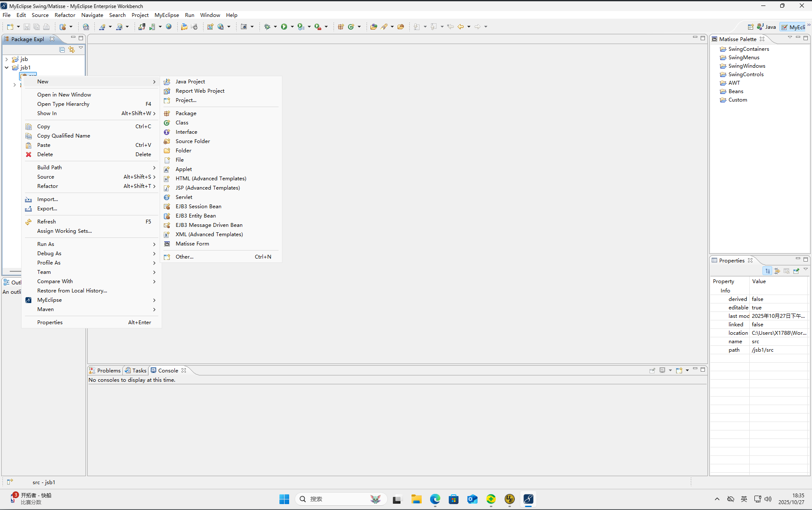This screenshot has width=812, height=510.
Task: Open the Run button dropdown arrow
Action: coord(292,27)
